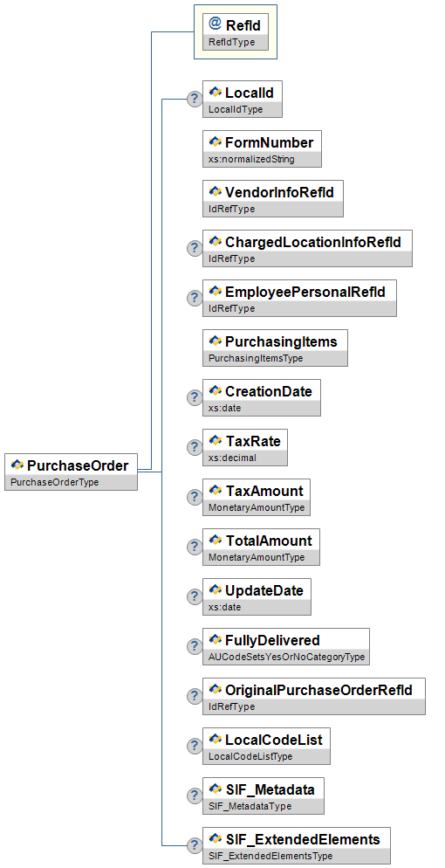Click the help icon next to TaxRate
Screen dimensions: 445x868
tap(194, 447)
